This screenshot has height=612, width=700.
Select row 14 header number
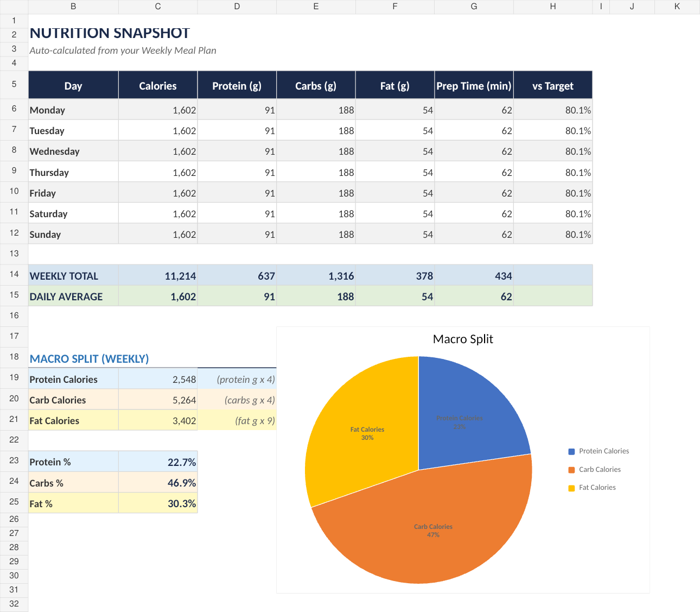14,274
